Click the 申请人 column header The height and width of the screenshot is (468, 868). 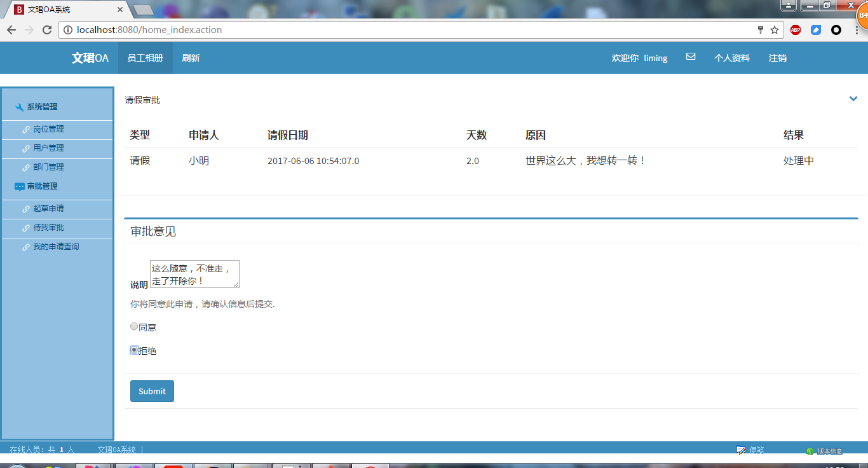point(204,135)
